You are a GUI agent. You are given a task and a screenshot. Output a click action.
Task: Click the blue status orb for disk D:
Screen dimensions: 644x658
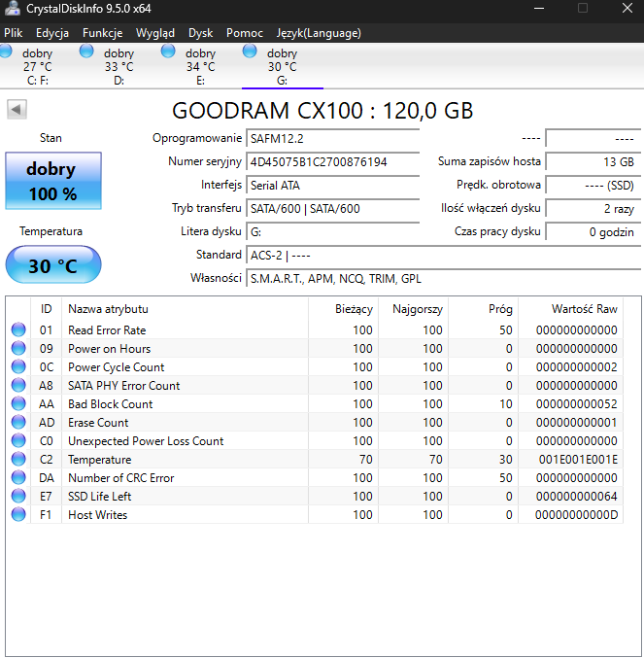click(x=86, y=51)
